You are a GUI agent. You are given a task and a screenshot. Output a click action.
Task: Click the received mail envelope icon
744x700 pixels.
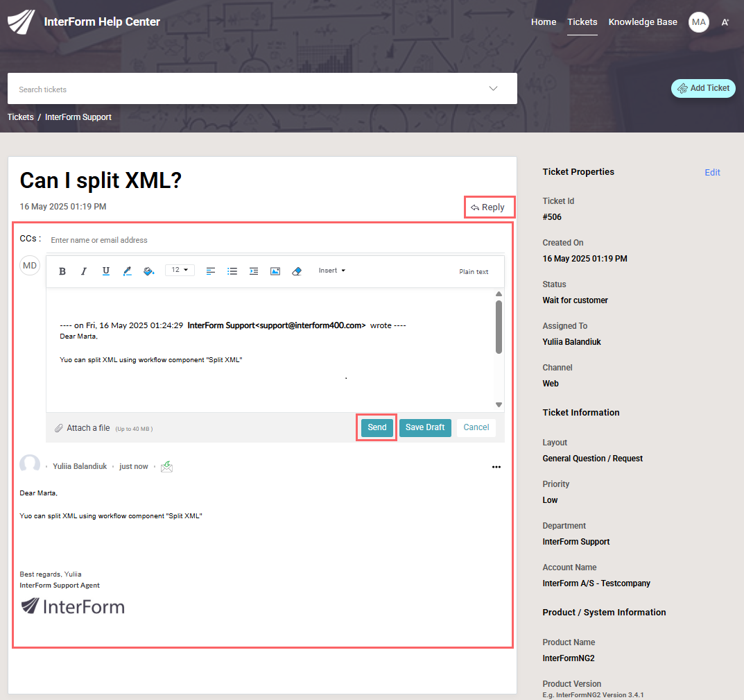(x=166, y=467)
